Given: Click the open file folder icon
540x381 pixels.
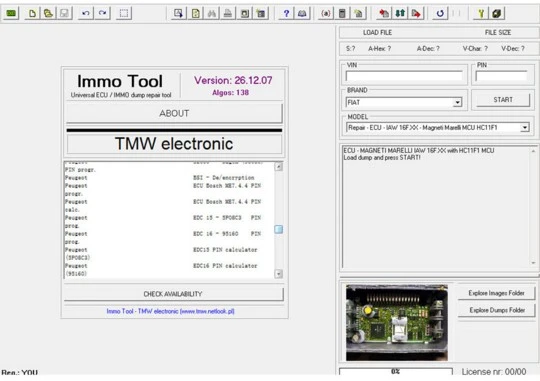Looking at the screenshot, I should (x=48, y=13).
